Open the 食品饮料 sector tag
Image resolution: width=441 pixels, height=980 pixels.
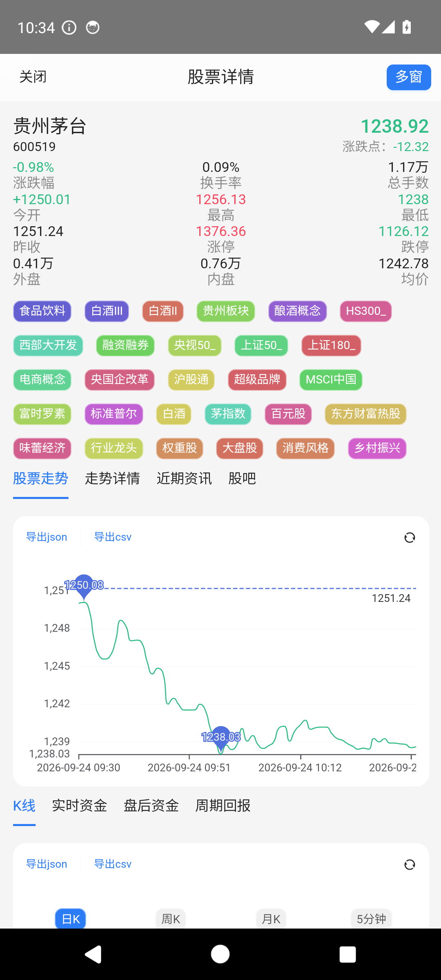click(42, 311)
